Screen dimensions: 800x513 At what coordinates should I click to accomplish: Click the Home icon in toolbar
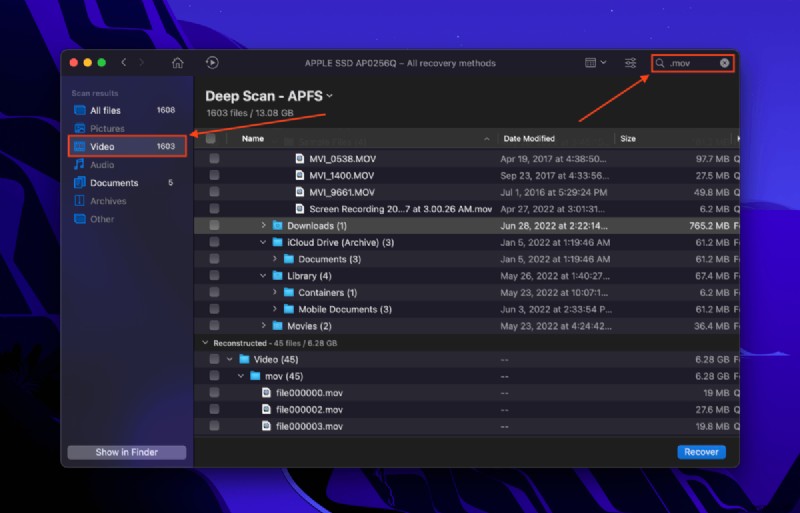click(177, 63)
